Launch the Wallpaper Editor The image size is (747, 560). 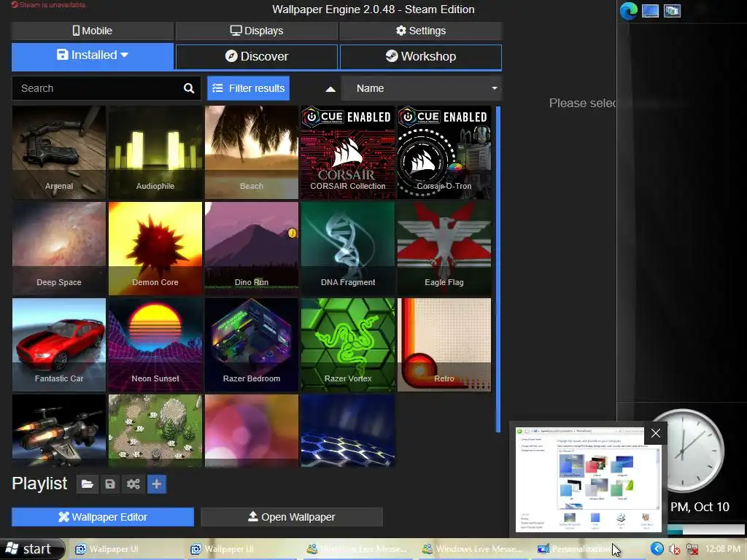click(103, 517)
